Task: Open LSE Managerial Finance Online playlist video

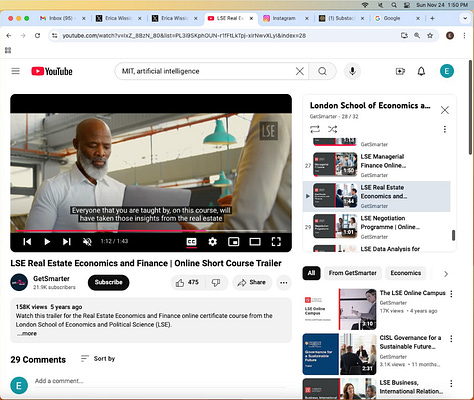Action: [376, 165]
